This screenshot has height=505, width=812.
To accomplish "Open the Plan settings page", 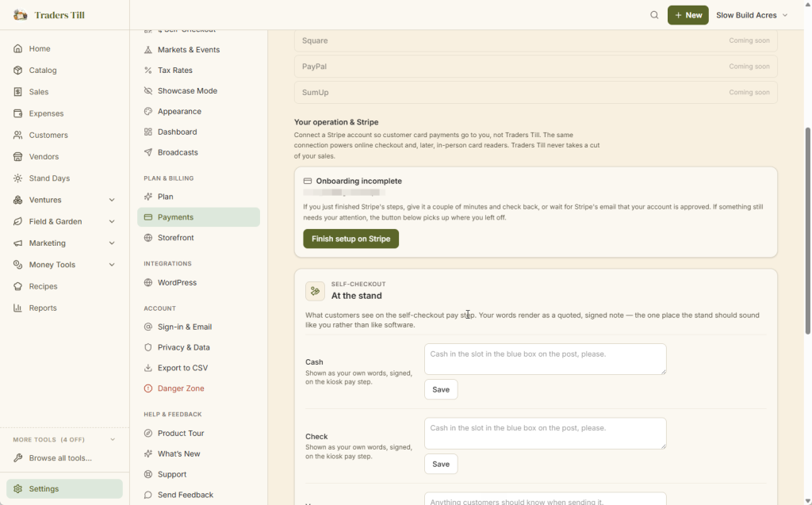I will click(198, 197).
